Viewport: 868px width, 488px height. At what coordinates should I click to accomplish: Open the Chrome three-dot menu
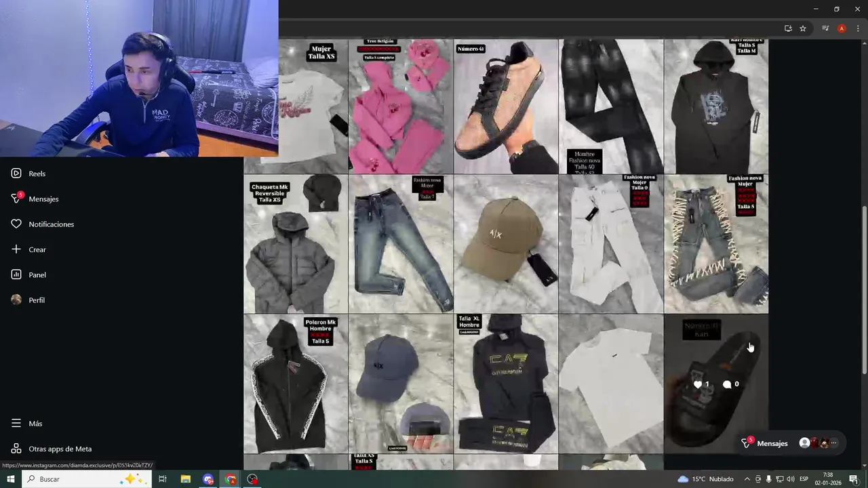tap(858, 28)
